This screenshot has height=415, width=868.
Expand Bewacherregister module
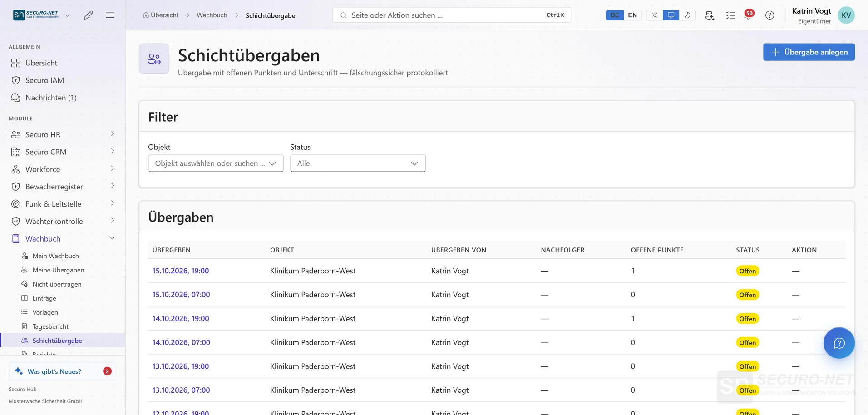click(x=63, y=187)
